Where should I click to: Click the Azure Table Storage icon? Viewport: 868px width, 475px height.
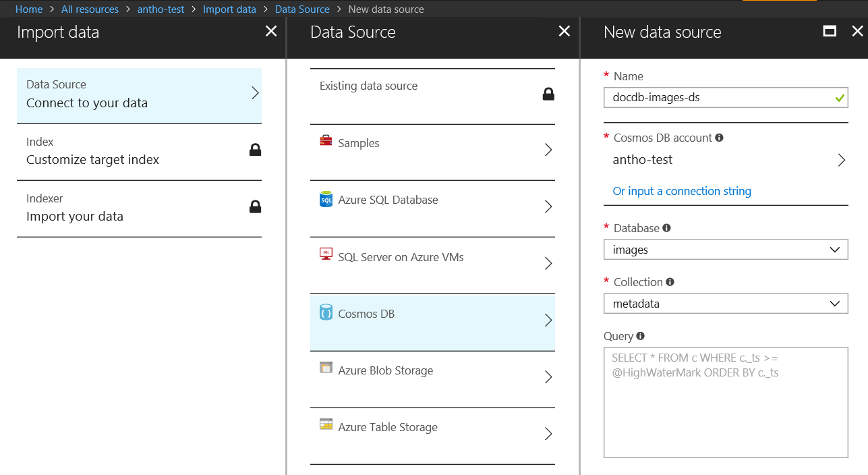[x=326, y=424]
